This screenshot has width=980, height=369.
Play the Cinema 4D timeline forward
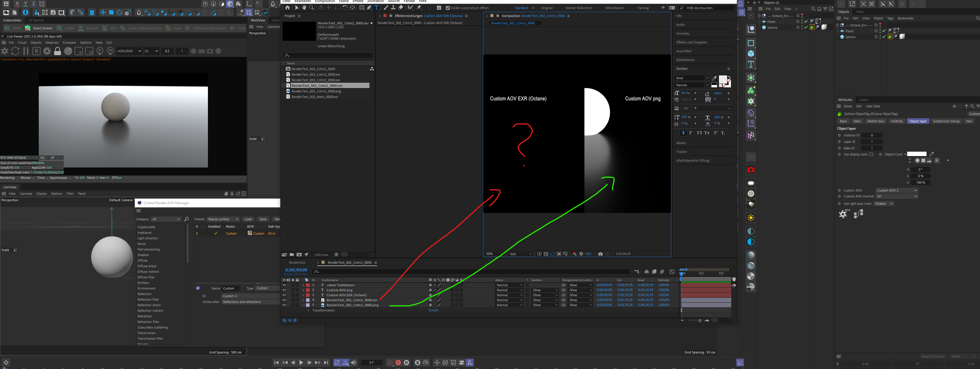(301, 363)
